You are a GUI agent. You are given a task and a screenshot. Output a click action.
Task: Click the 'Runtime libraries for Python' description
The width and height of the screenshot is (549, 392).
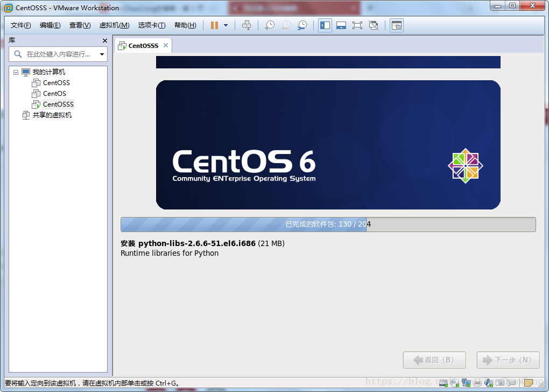(170, 253)
